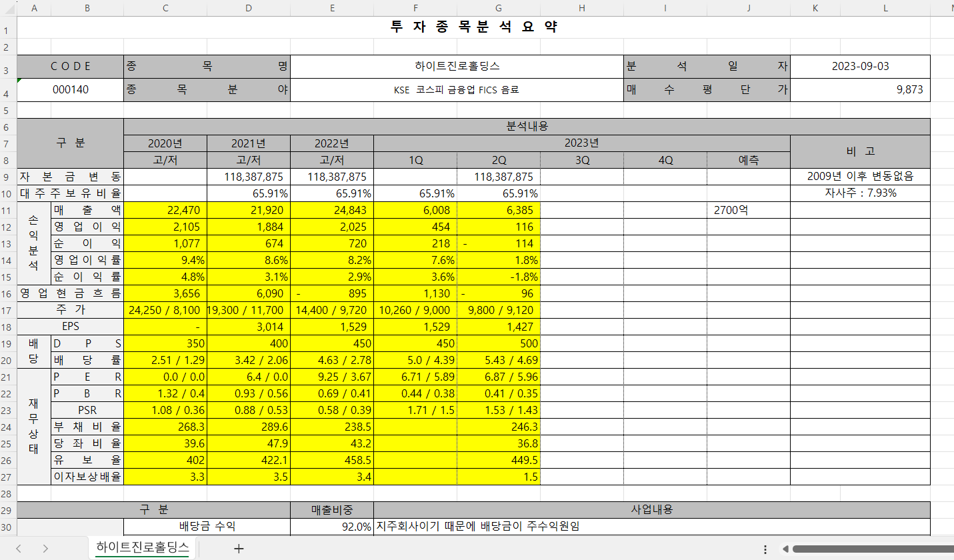Select the DPS value 350
The height and width of the screenshot is (560, 954).
coord(165,343)
